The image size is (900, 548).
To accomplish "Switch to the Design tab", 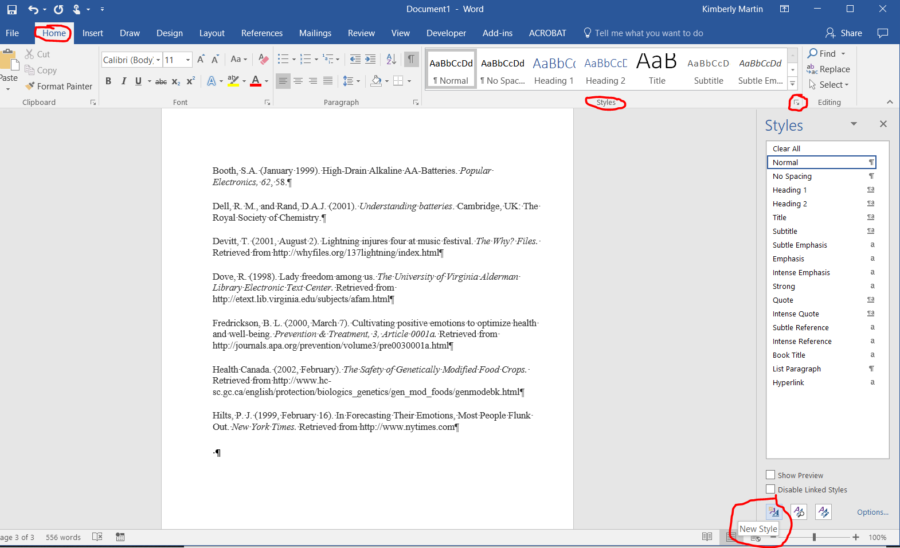I will pos(169,33).
